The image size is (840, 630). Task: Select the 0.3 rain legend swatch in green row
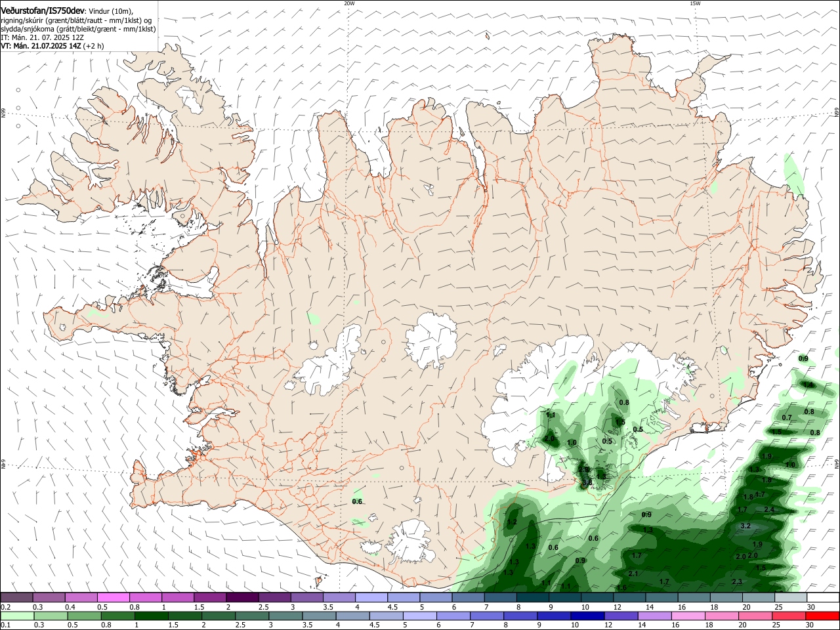pos(50,616)
